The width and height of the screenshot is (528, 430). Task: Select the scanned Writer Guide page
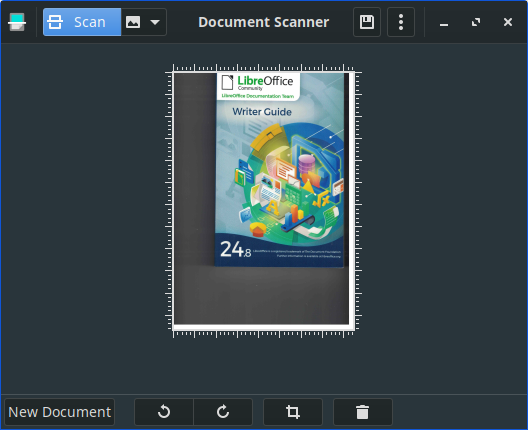[263, 200]
